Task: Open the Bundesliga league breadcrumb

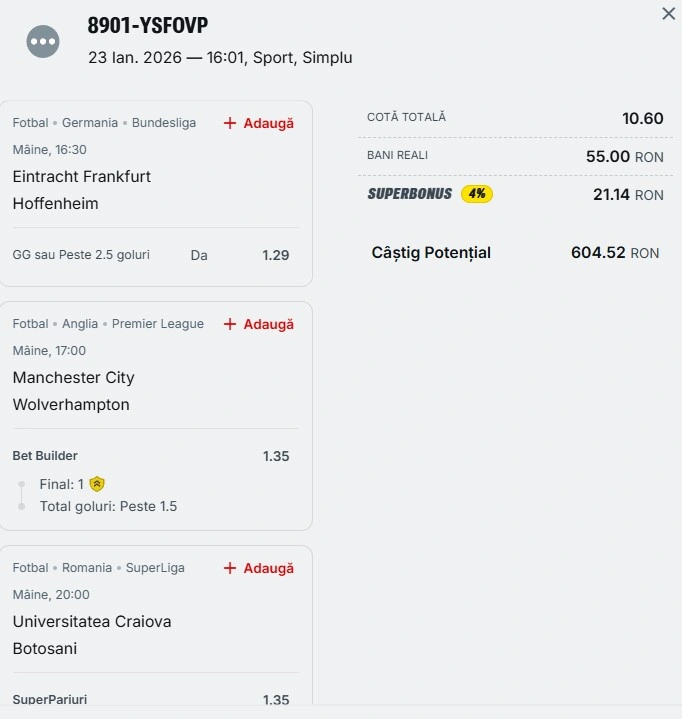Action: [x=164, y=123]
